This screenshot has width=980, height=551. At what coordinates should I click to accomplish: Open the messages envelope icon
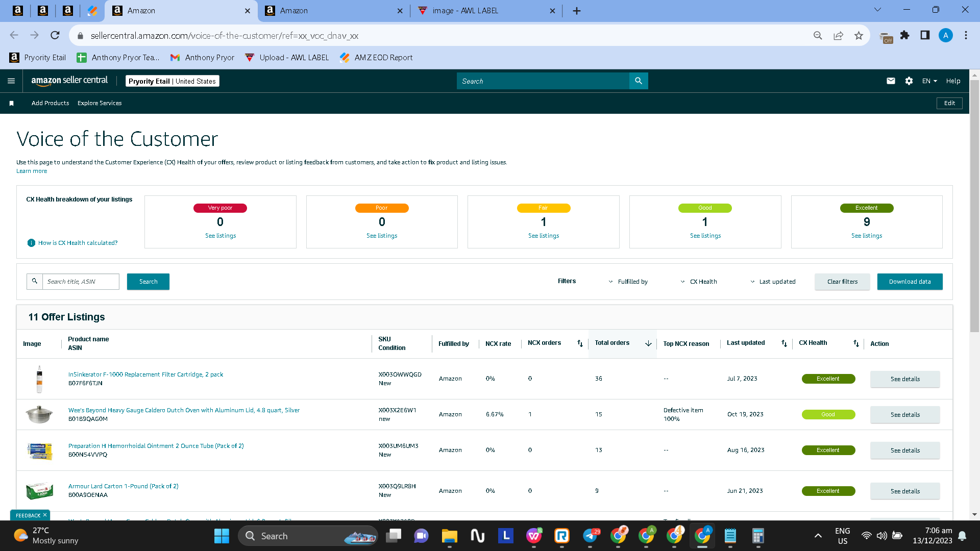click(891, 81)
